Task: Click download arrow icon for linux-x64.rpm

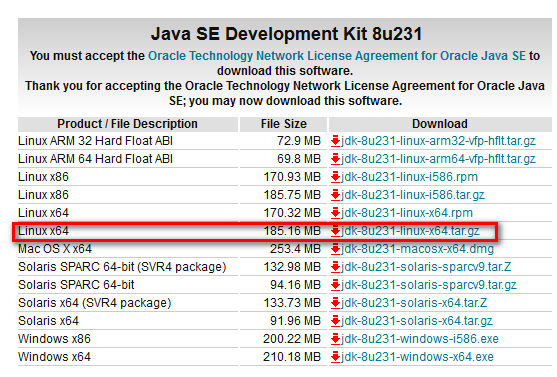Action: (x=335, y=213)
